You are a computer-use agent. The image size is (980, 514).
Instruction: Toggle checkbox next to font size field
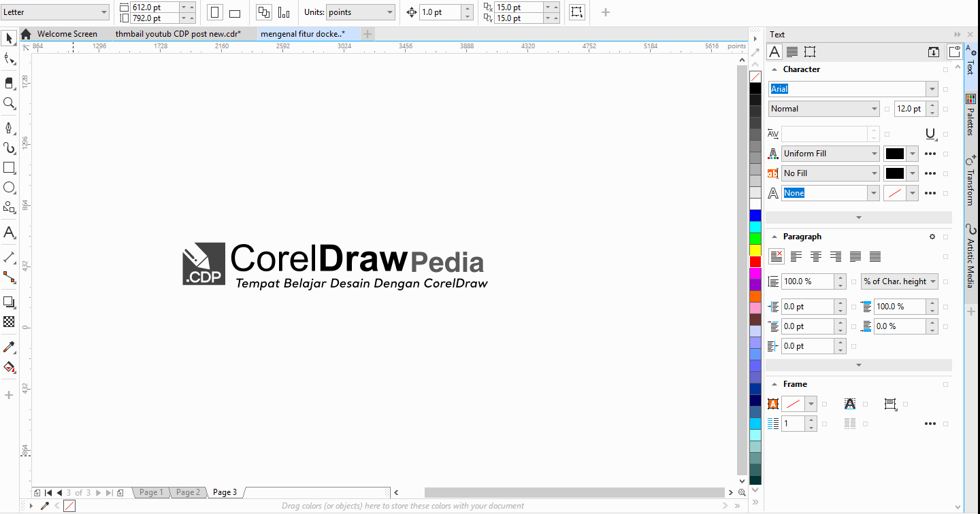[x=946, y=109]
